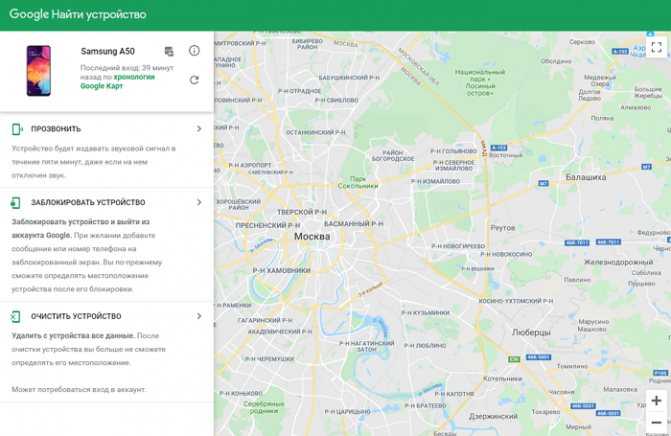Click the Р-Н ЛЮБЛИНО map label
This screenshot has height=436, width=671.
point(425,346)
